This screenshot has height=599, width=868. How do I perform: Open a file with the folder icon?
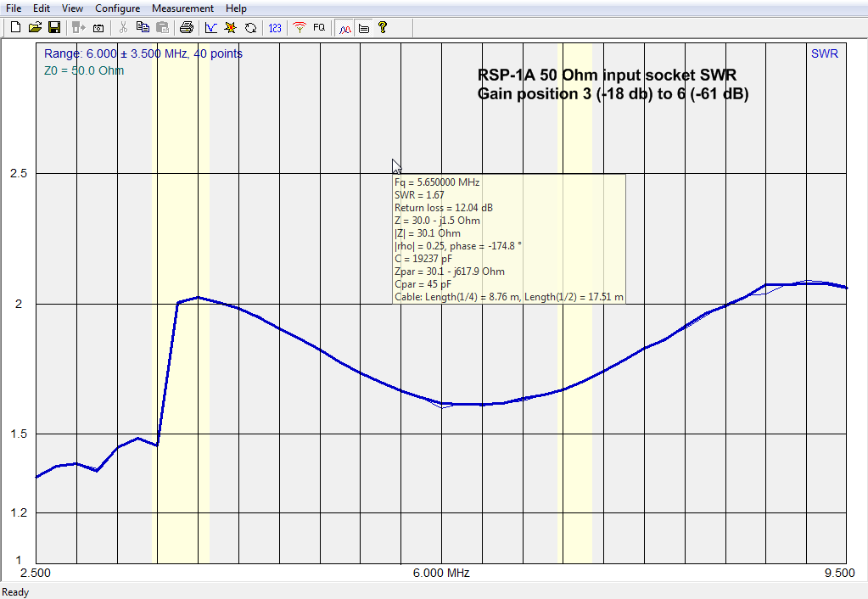click(35, 27)
